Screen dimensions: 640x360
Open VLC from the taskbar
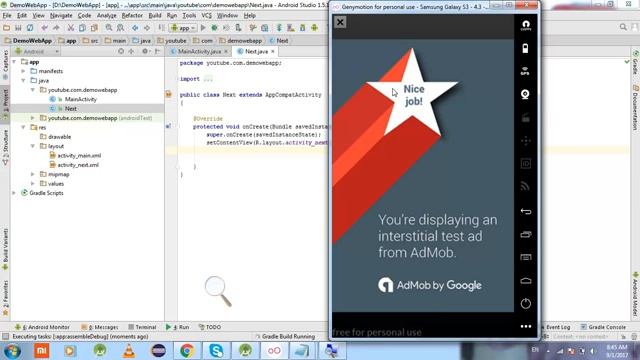coord(129,351)
